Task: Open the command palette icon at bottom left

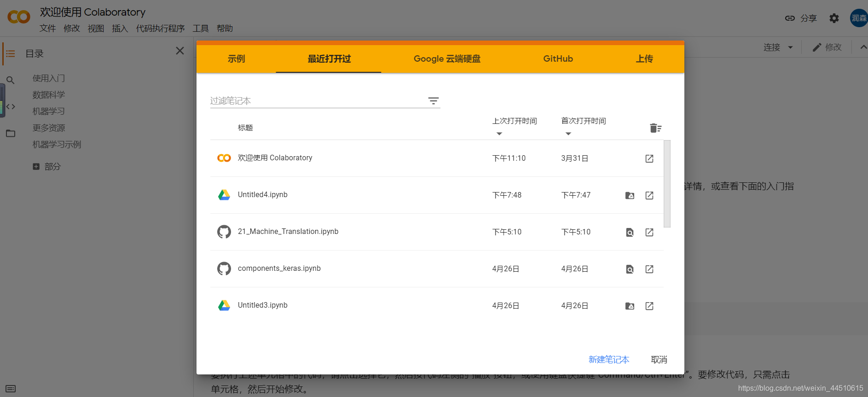Action: (x=11, y=389)
